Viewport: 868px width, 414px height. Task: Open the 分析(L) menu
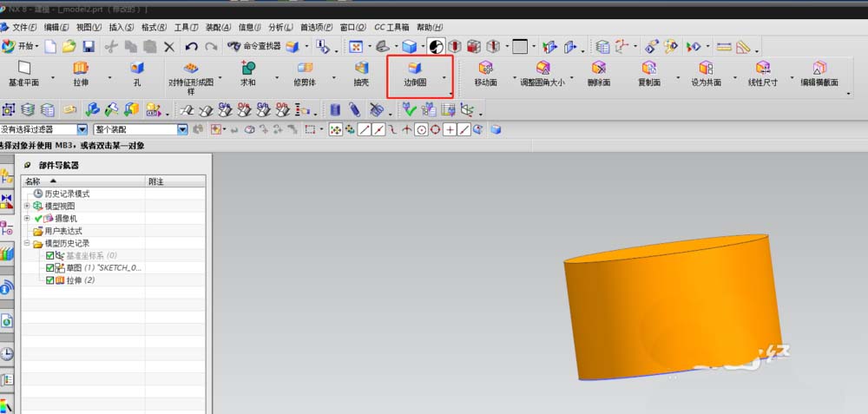[281, 27]
